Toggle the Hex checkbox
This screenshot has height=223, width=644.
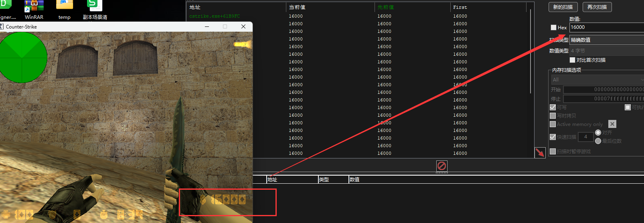554,28
